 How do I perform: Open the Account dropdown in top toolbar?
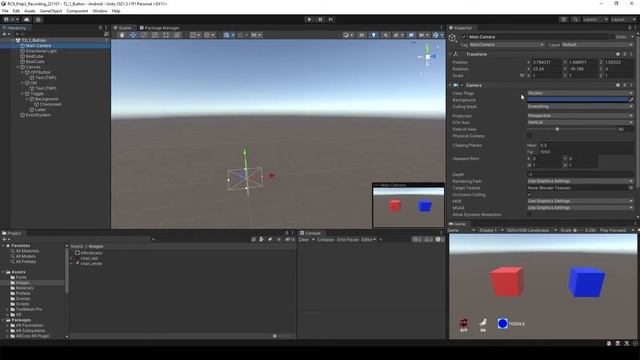pyautogui.click(x=11, y=19)
